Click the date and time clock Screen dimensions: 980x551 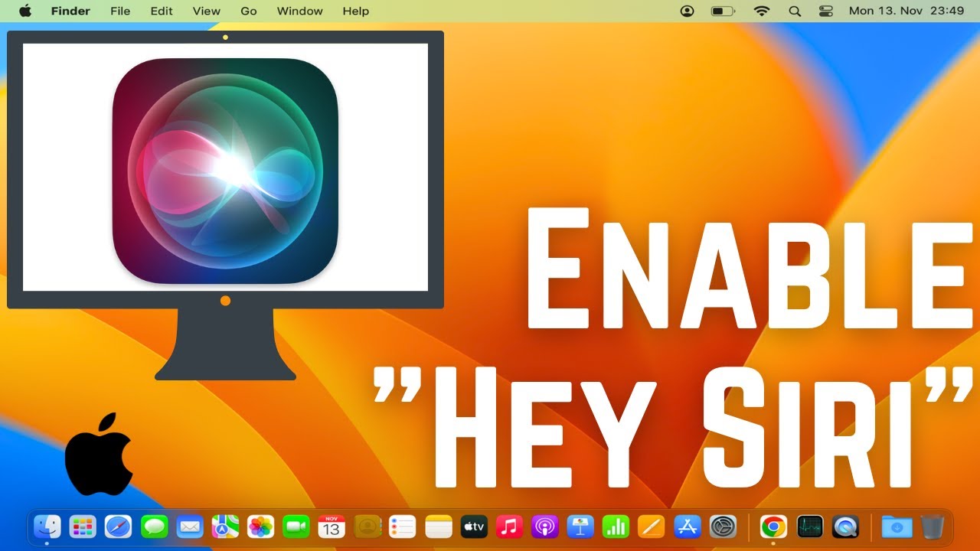pos(906,11)
